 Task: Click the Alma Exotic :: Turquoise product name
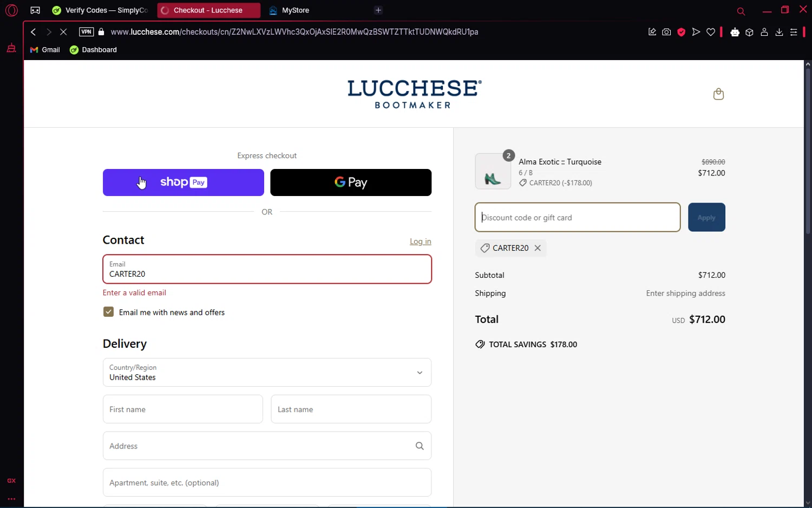[x=560, y=162]
